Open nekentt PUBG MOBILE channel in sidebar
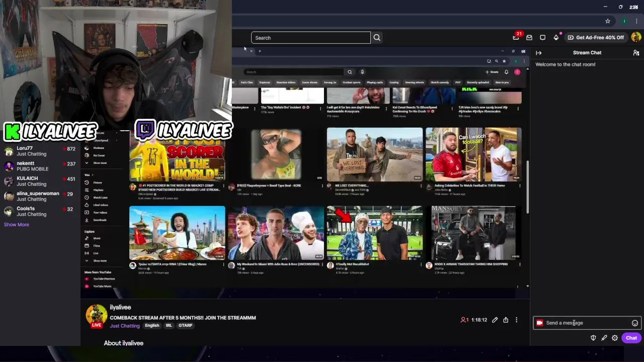This screenshot has width=644, height=362. click(x=39, y=166)
